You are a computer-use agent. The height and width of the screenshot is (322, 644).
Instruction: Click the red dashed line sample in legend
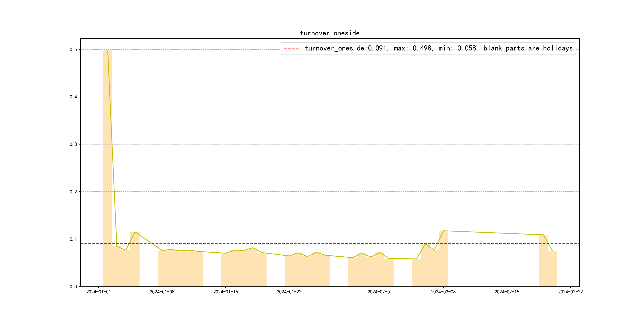(291, 48)
